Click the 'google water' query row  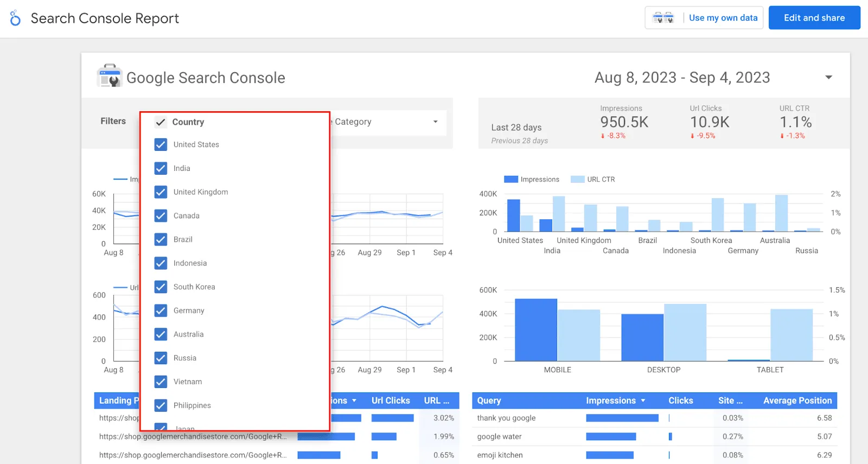(x=654, y=436)
